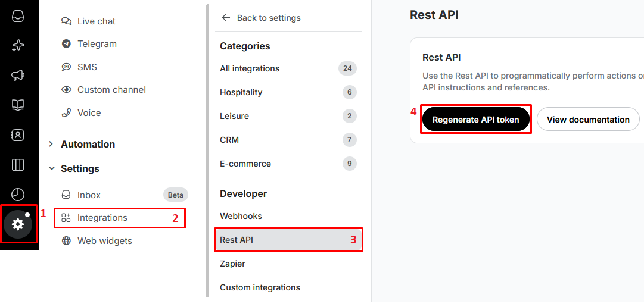The height and width of the screenshot is (304, 644).
Task: Open the contacts icon in sidebar
Action: [18, 135]
